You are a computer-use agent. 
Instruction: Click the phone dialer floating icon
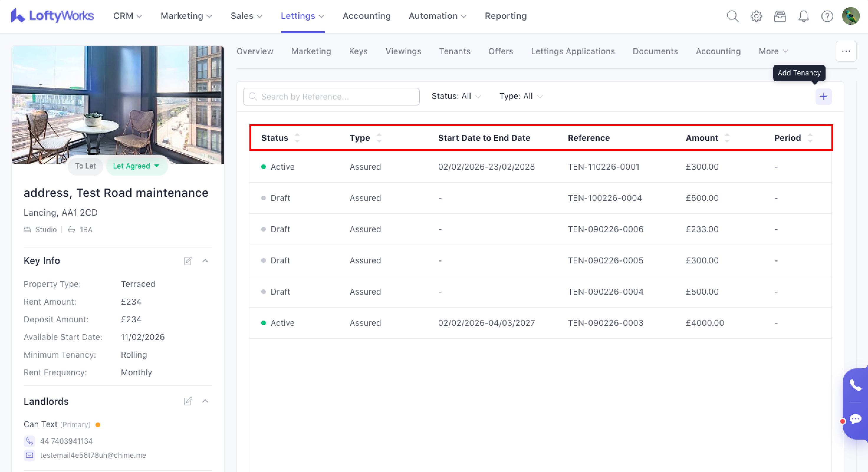pyautogui.click(x=855, y=385)
